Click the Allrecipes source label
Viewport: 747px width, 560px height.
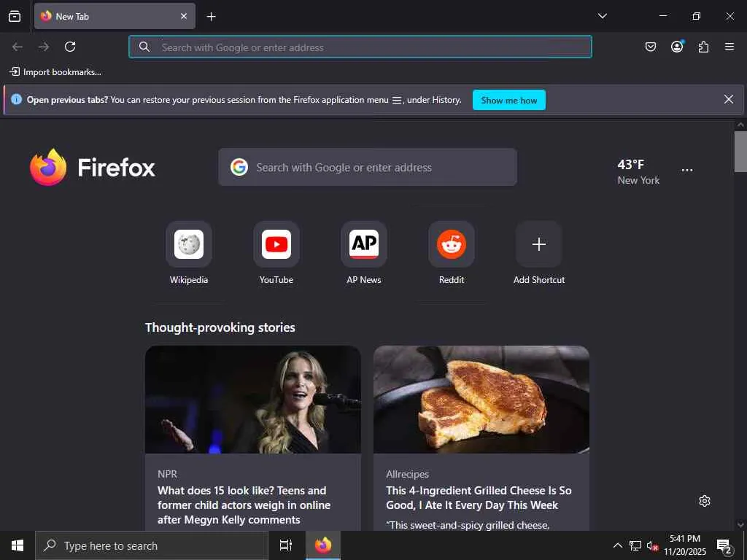pos(407,474)
